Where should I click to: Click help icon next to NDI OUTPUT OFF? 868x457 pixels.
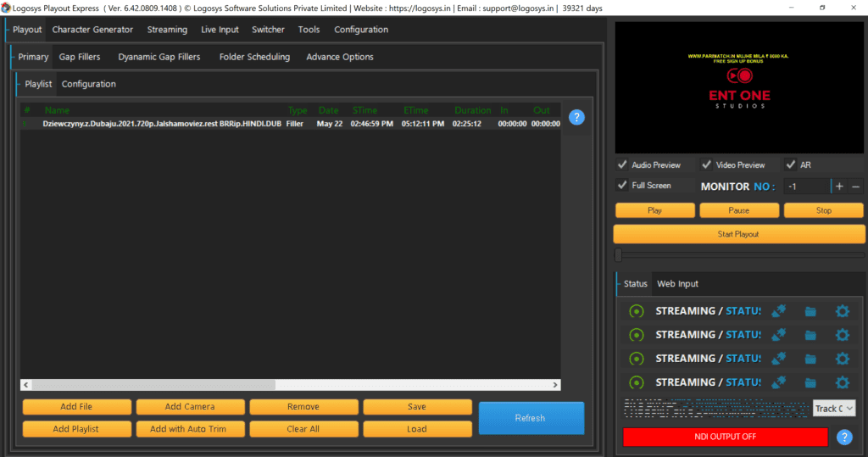pyautogui.click(x=844, y=437)
